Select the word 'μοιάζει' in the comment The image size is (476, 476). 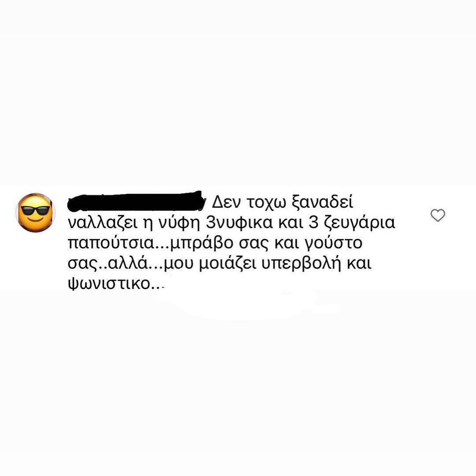point(228,264)
